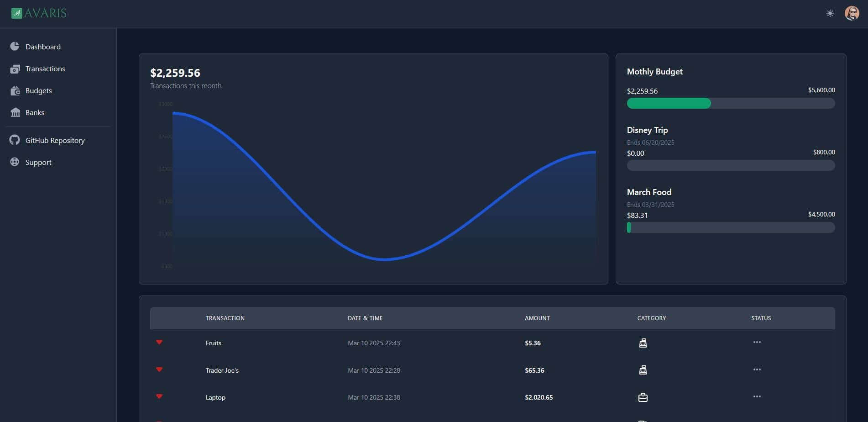Click the Budgets wallet icon
Viewport: 868px width, 422px height.
[x=15, y=90]
